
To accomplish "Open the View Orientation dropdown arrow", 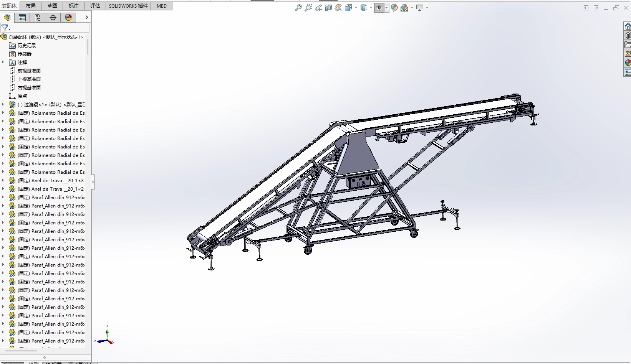I will pyautogui.click(x=356, y=8).
